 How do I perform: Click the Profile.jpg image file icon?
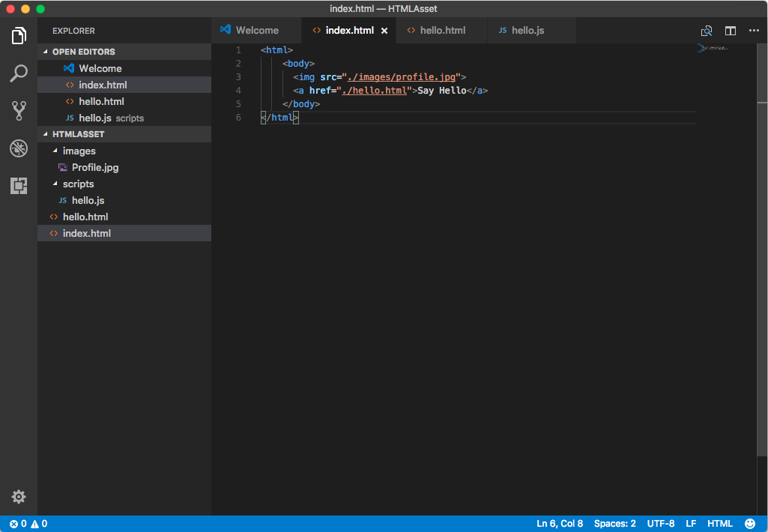63,168
